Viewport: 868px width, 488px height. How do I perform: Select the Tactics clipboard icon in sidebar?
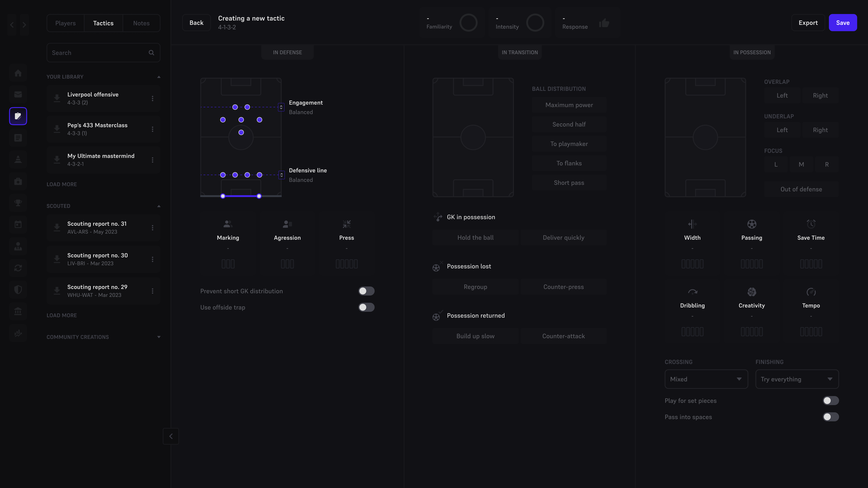click(18, 116)
